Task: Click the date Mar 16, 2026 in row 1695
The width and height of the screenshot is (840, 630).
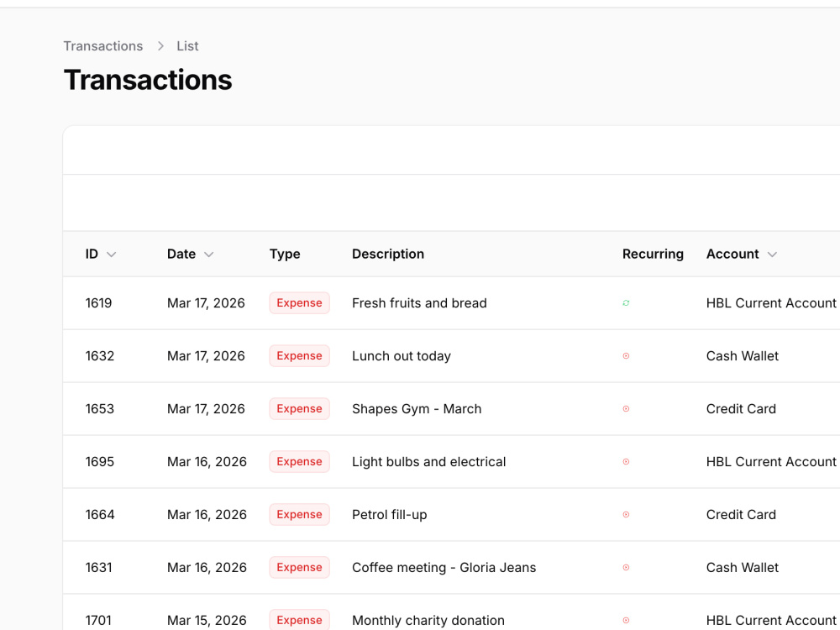Action: click(207, 462)
